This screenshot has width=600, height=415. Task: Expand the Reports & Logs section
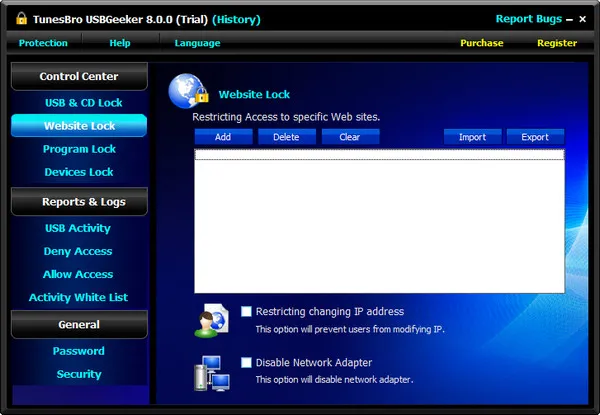pos(79,202)
